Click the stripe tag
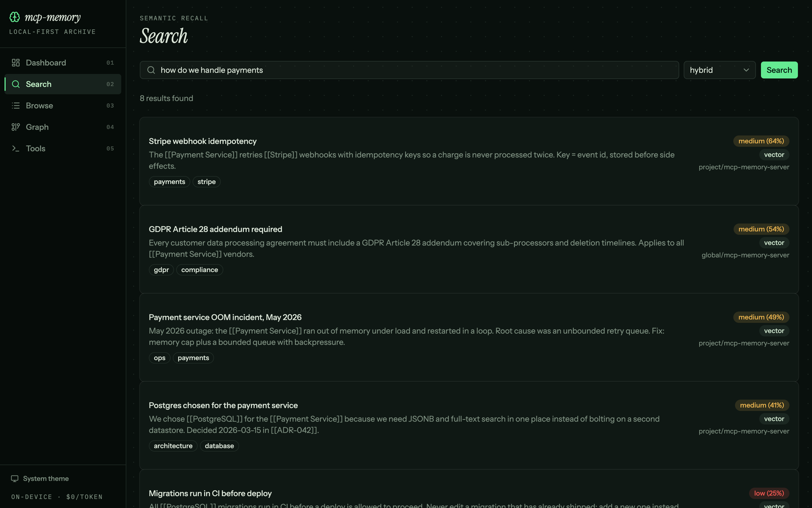The height and width of the screenshot is (508, 812). tap(206, 182)
